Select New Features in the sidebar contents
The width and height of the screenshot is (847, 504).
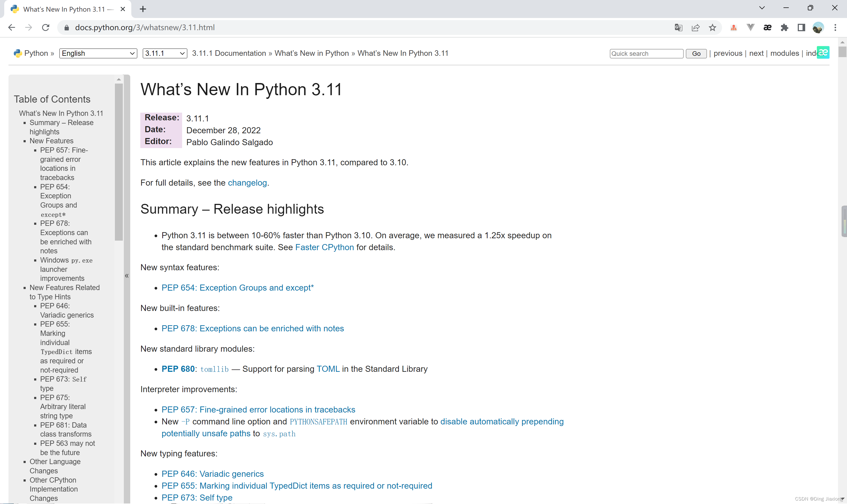(x=51, y=141)
